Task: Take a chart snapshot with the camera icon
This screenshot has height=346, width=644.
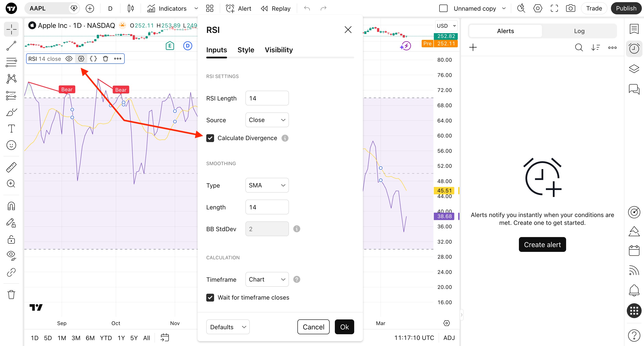Action: pos(570,8)
